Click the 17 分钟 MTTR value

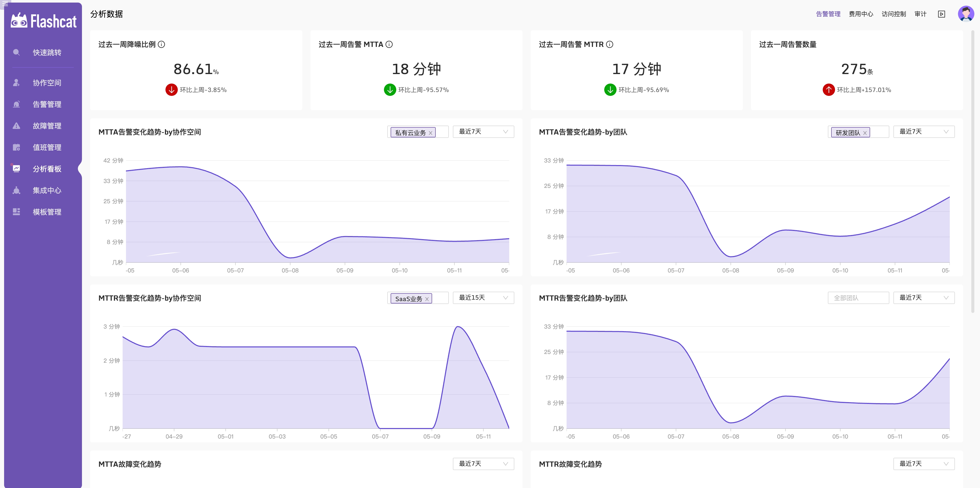click(637, 69)
